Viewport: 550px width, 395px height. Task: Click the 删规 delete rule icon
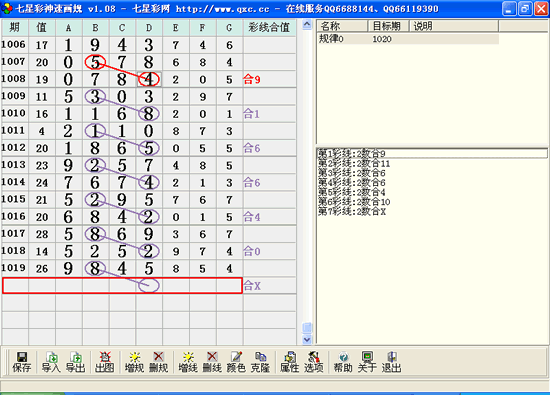click(x=159, y=362)
